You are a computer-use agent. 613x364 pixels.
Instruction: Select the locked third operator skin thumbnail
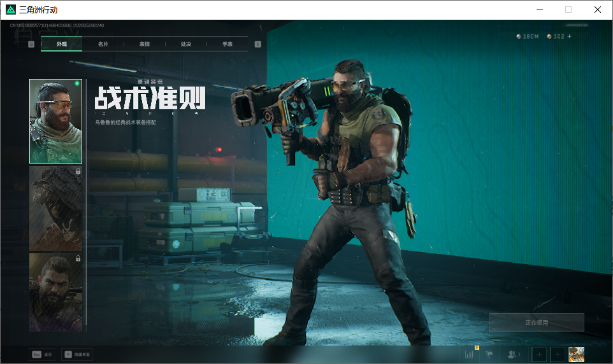coord(56,293)
